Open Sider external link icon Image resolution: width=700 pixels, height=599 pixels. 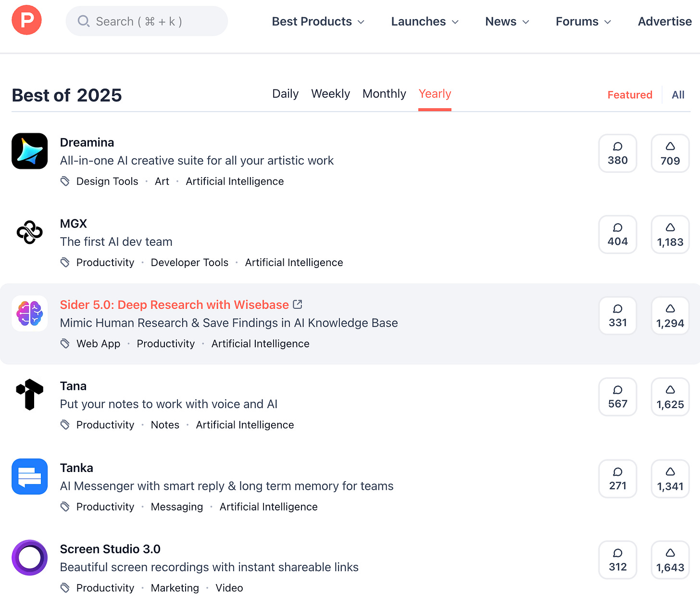coord(298,305)
